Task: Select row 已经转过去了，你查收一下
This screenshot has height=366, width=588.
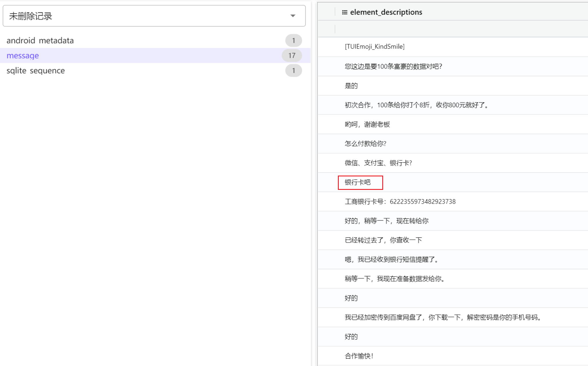Action: [453, 240]
